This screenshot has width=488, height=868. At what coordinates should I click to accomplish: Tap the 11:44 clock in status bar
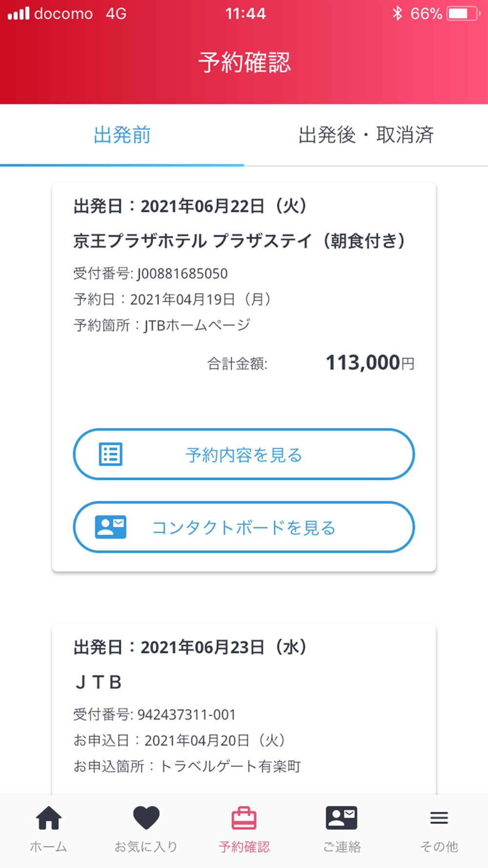245,13
